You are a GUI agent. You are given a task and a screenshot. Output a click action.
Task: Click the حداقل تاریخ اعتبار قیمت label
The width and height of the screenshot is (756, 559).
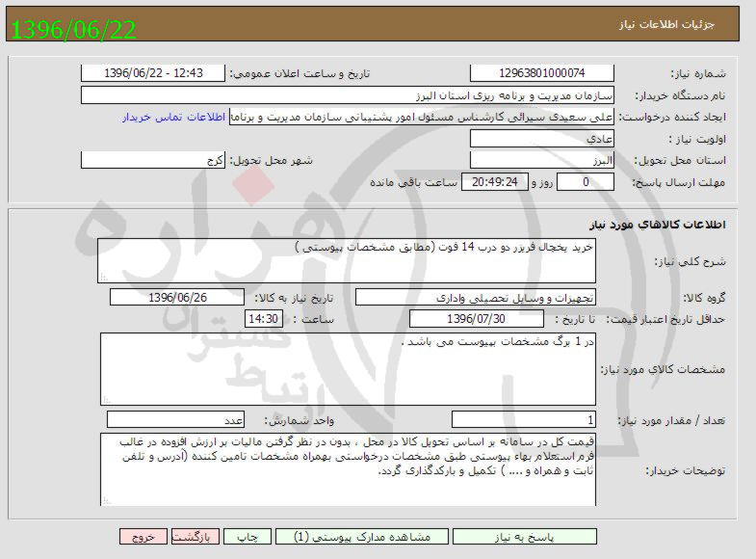tap(665, 320)
